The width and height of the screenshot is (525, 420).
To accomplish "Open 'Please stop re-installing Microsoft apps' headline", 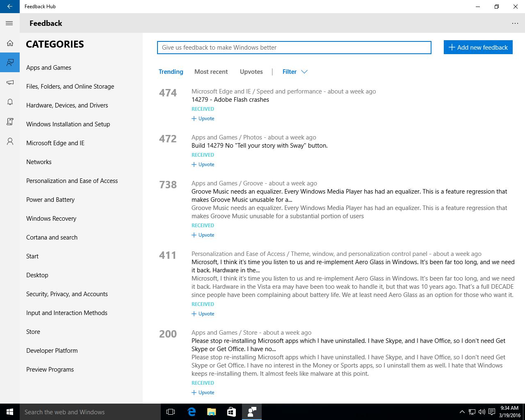I will 349,345.
